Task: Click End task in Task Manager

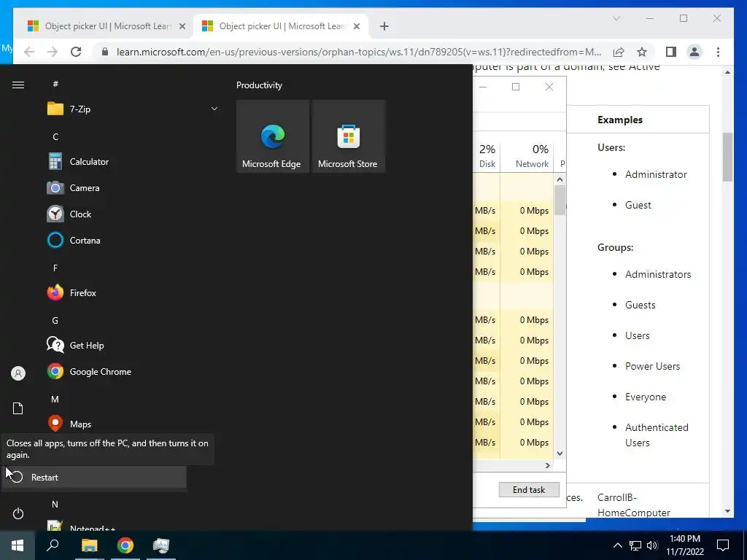Action: [x=529, y=489]
